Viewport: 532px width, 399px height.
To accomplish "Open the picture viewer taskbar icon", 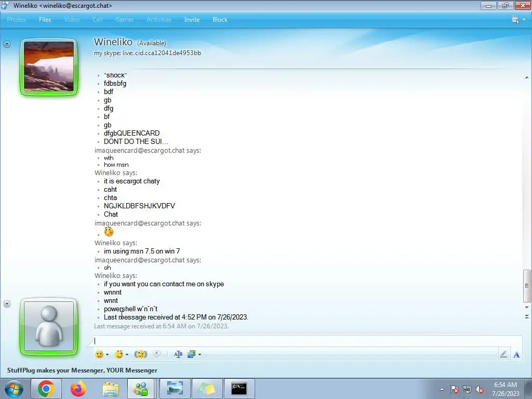I will click(x=175, y=389).
